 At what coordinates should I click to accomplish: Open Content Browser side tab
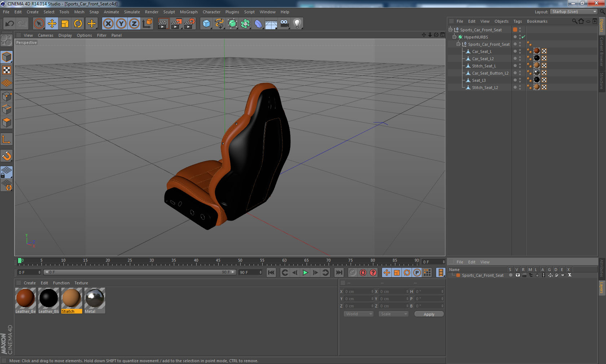(602, 51)
